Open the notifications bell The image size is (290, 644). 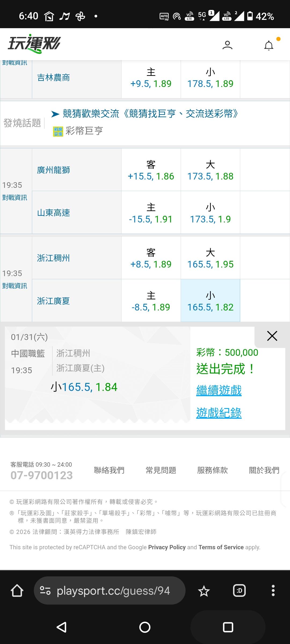[x=269, y=45]
